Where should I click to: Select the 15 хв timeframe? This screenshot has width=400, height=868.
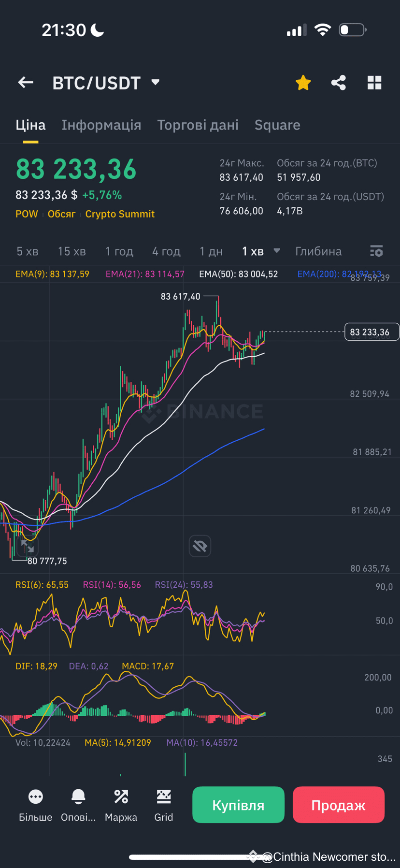click(x=72, y=251)
